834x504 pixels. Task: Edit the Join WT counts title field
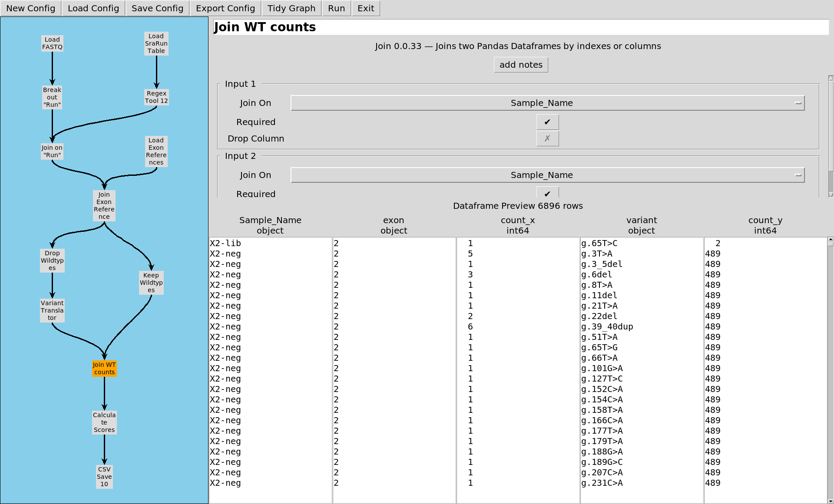520,27
